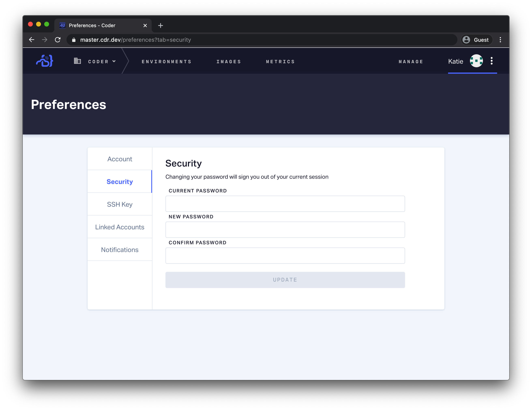Expand the CODER organization dropdown
Screen dimensions: 532x410
pos(102,62)
